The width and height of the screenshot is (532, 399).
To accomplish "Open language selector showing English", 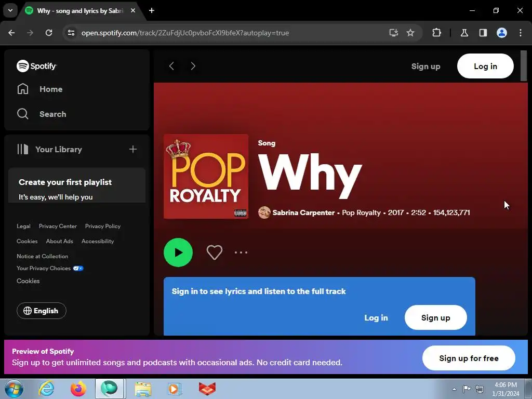I will click(x=42, y=311).
